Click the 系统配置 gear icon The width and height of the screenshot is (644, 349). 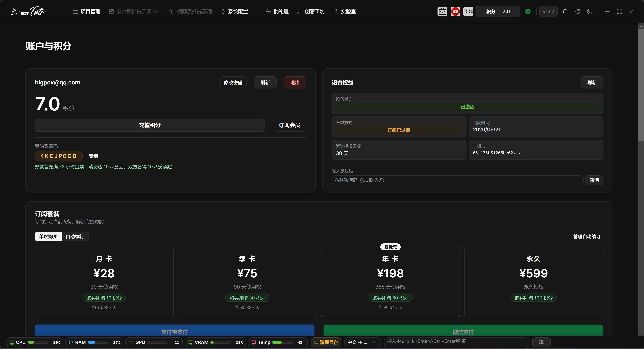(x=223, y=12)
